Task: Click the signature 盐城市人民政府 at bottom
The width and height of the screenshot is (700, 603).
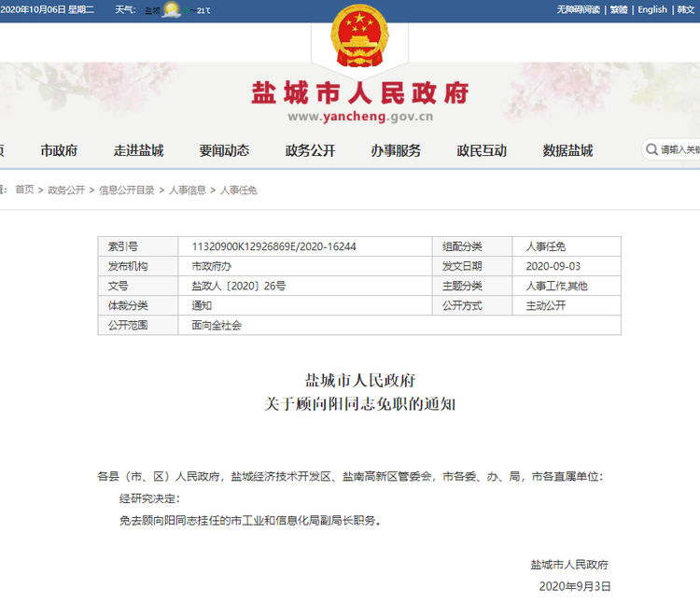Action: point(569,565)
